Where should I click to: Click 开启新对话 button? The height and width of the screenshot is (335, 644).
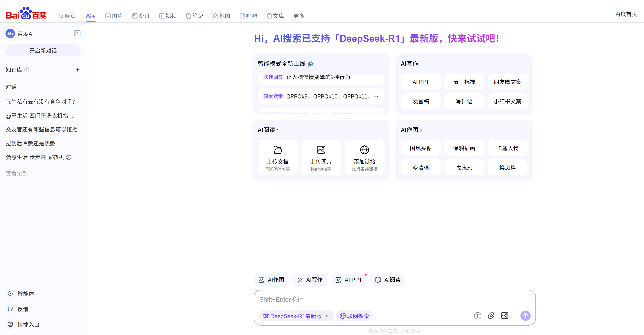click(x=43, y=50)
